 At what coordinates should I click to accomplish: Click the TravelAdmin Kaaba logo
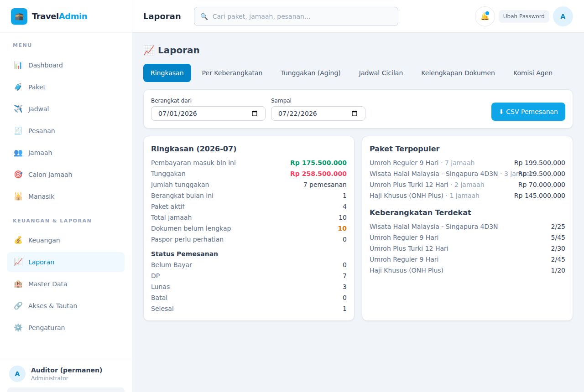pyautogui.click(x=19, y=16)
